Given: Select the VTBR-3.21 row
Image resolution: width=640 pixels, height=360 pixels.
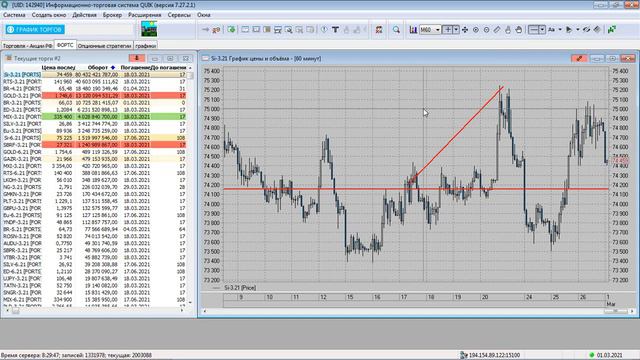Looking at the screenshot, I should click(x=95, y=257).
